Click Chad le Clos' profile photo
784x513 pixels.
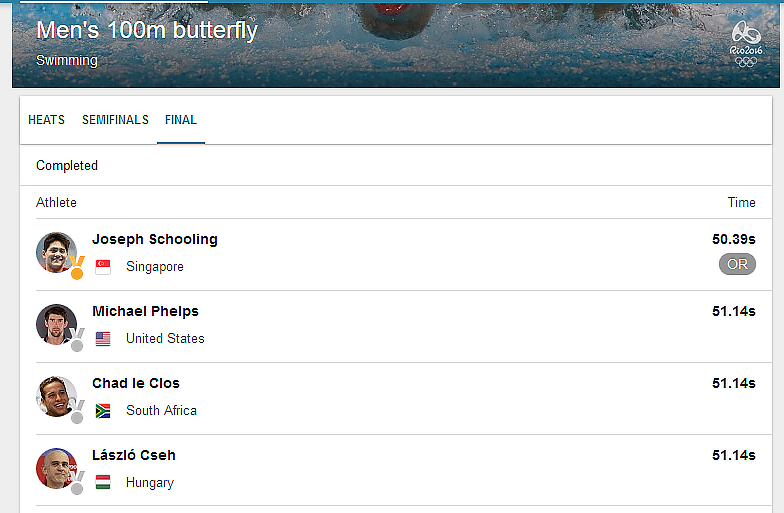click(56, 396)
